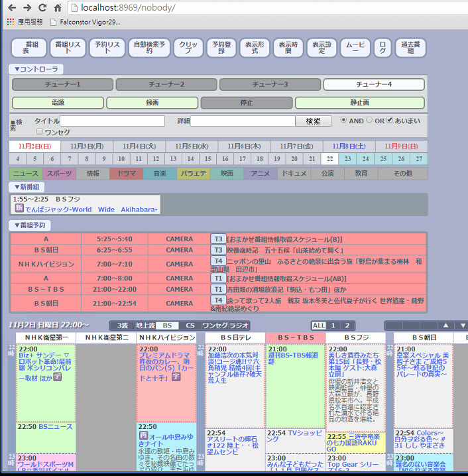Click the 新 badge in new programs

point(19,208)
